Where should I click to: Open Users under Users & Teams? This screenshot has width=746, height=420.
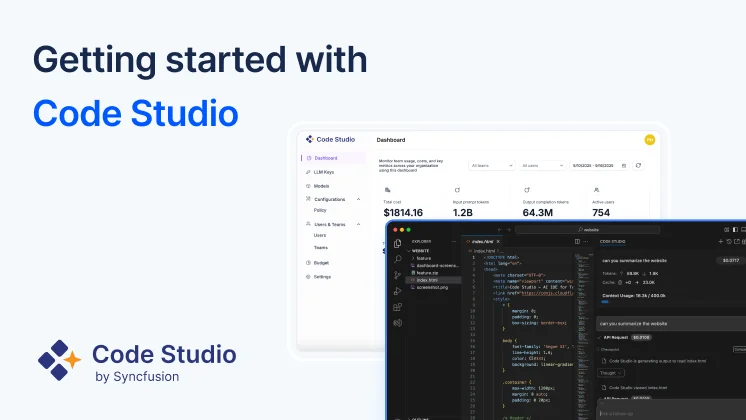(x=320, y=235)
